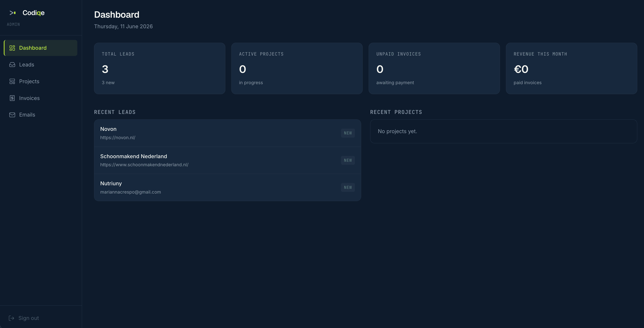Click the Recent Leads heading
This screenshot has width=644, height=328.
click(115, 112)
